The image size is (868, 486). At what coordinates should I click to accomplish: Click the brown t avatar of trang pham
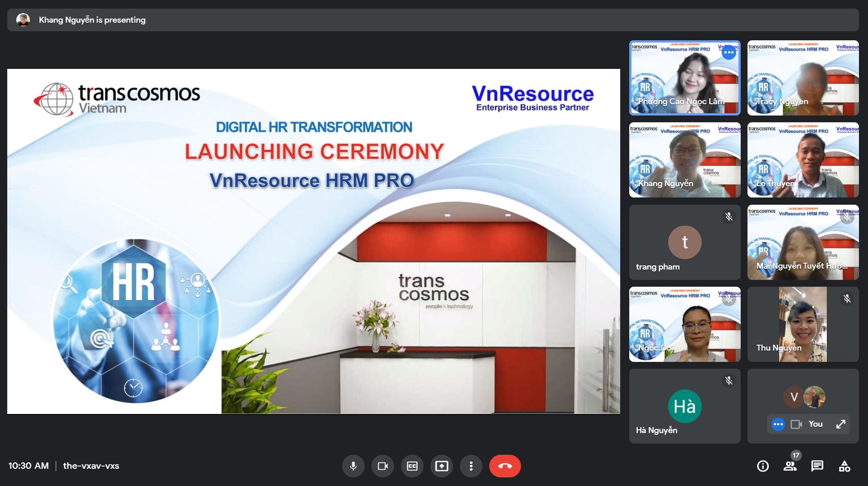point(685,242)
